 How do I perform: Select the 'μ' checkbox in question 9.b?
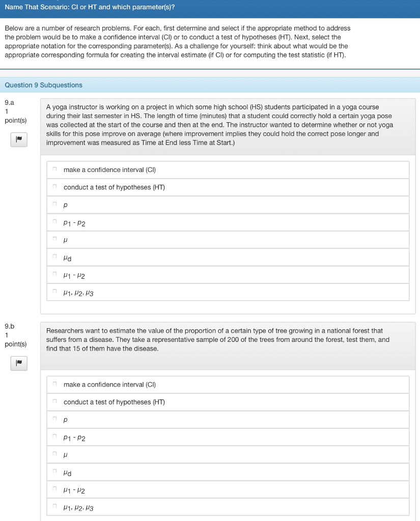(x=54, y=453)
